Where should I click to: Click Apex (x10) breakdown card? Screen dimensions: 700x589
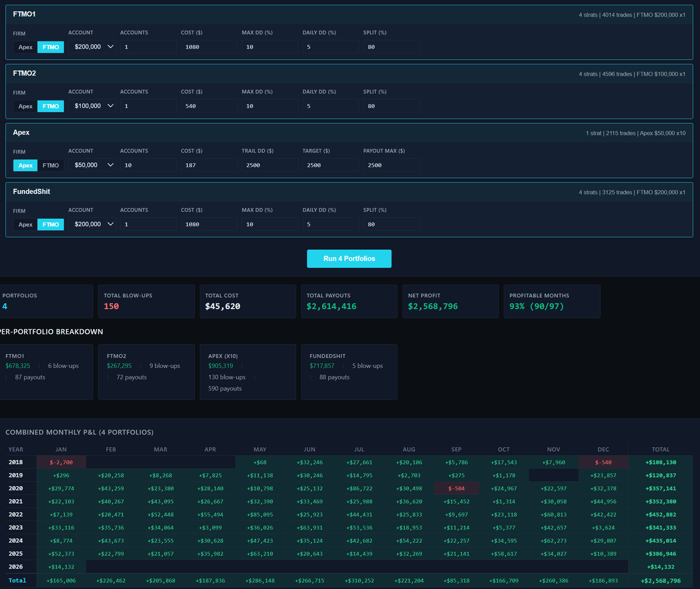tap(248, 372)
